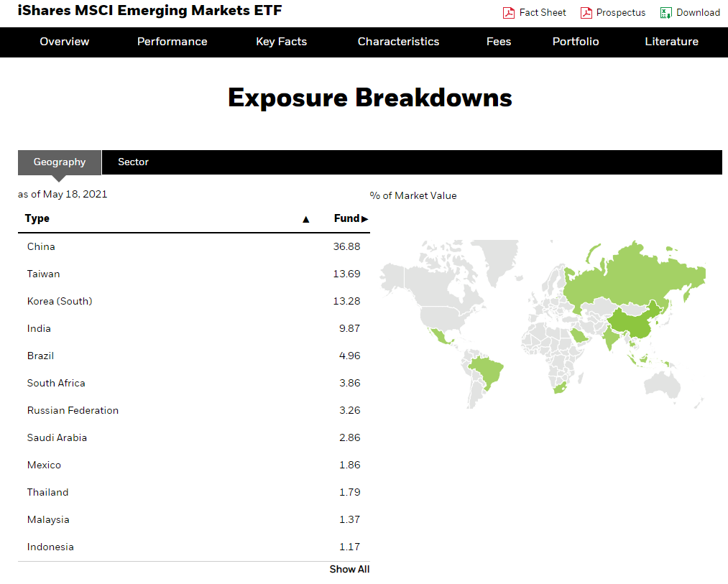
Task: Select the Brazil row
Action: tap(193, 356)
